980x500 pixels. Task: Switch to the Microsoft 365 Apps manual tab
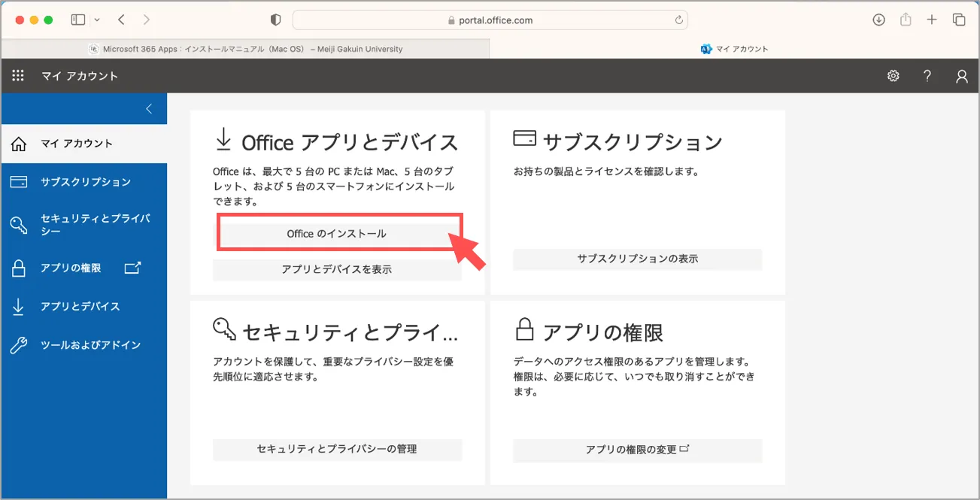tap(245, 49)
